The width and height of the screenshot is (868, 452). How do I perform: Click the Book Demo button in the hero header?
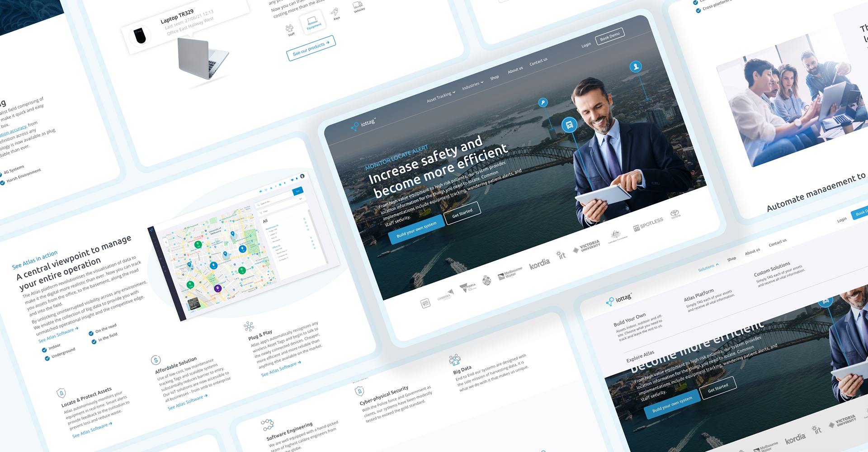tap(610, 36)
